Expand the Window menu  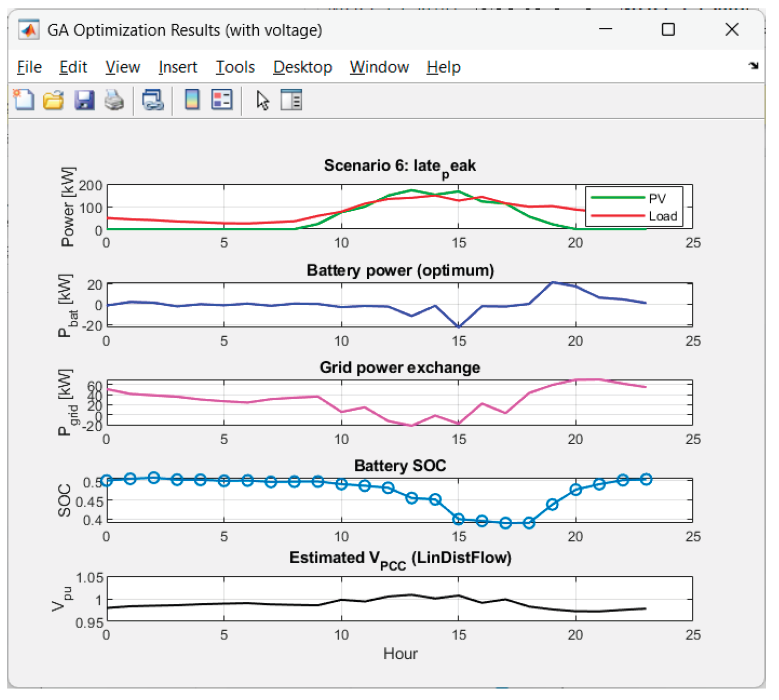(379, 67)
